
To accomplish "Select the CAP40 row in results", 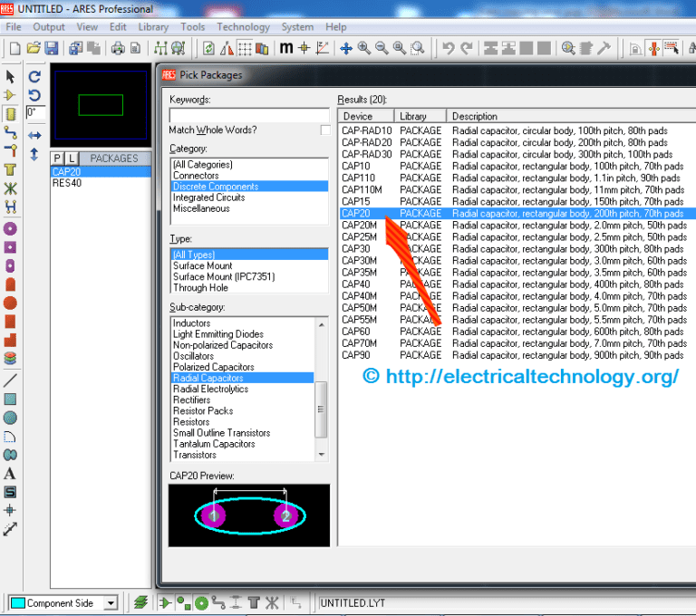I will pos(355,284).
